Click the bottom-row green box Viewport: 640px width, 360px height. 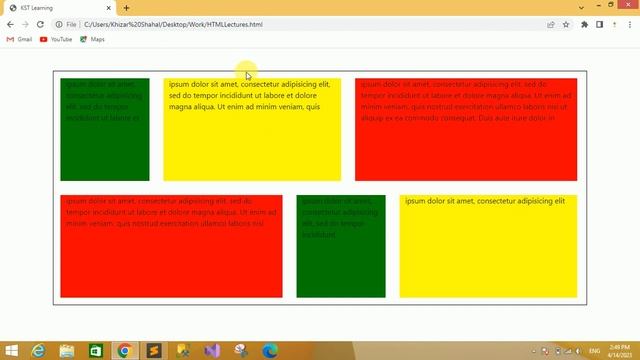pos(341,246)
